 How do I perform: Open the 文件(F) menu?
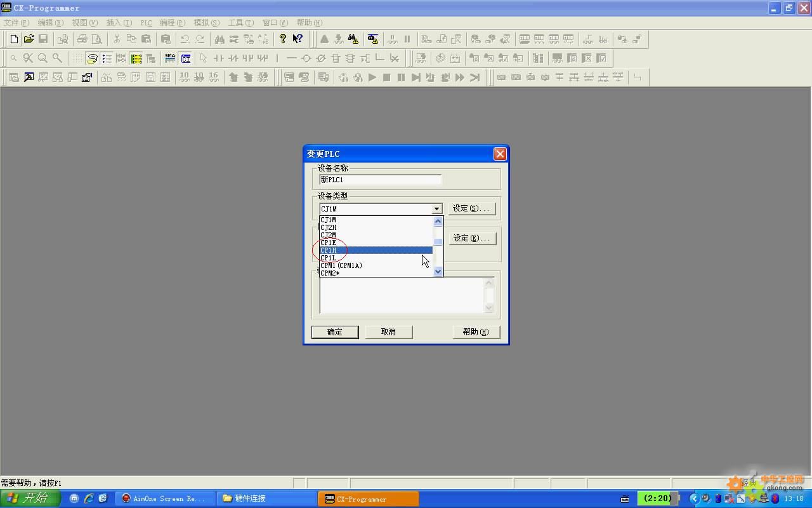pyautogui.click(x=16, y=23)
